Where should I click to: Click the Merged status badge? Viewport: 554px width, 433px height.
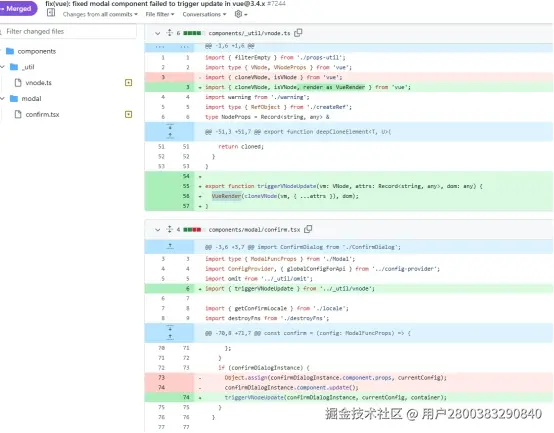(18, 8)
